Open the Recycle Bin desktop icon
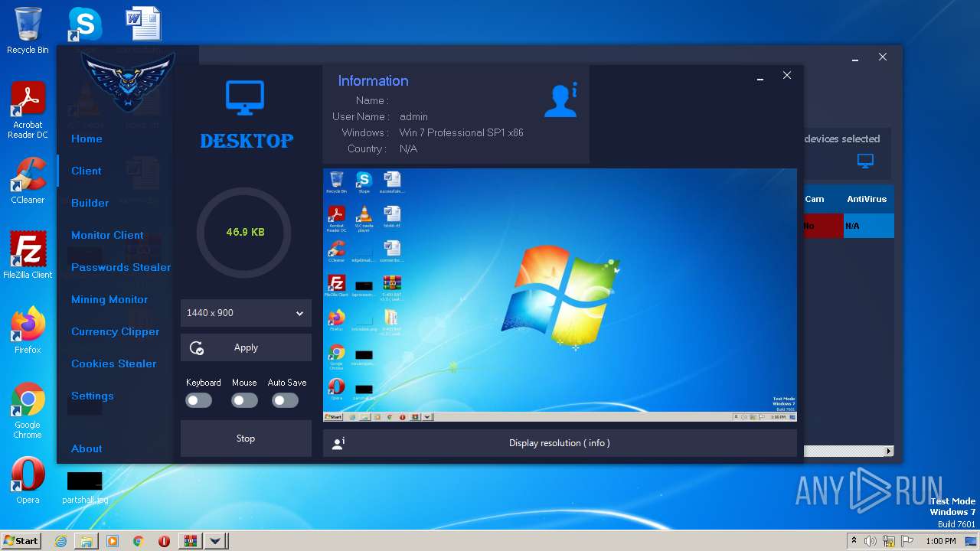This screenshot has height=551, width=980. [28, 31]
